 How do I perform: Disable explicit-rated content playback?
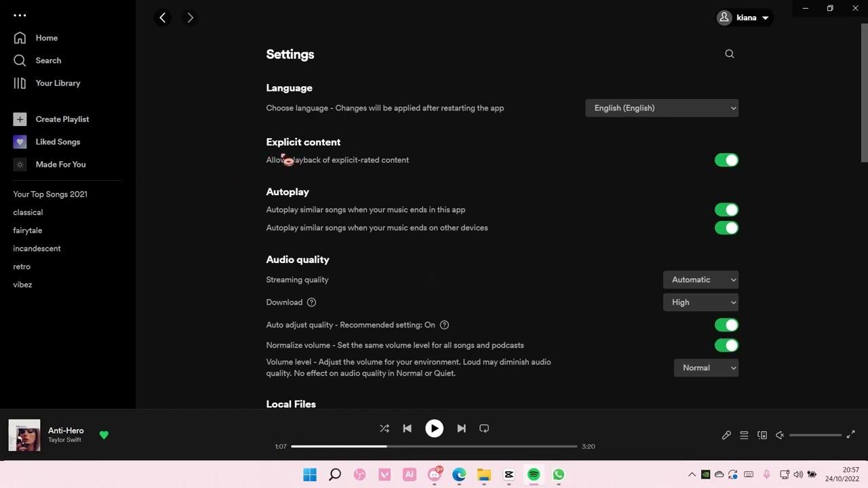[x=726, y=160]
